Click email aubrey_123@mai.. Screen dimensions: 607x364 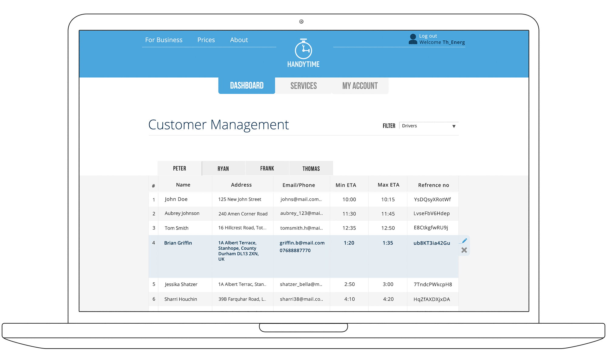coord(301,213)
